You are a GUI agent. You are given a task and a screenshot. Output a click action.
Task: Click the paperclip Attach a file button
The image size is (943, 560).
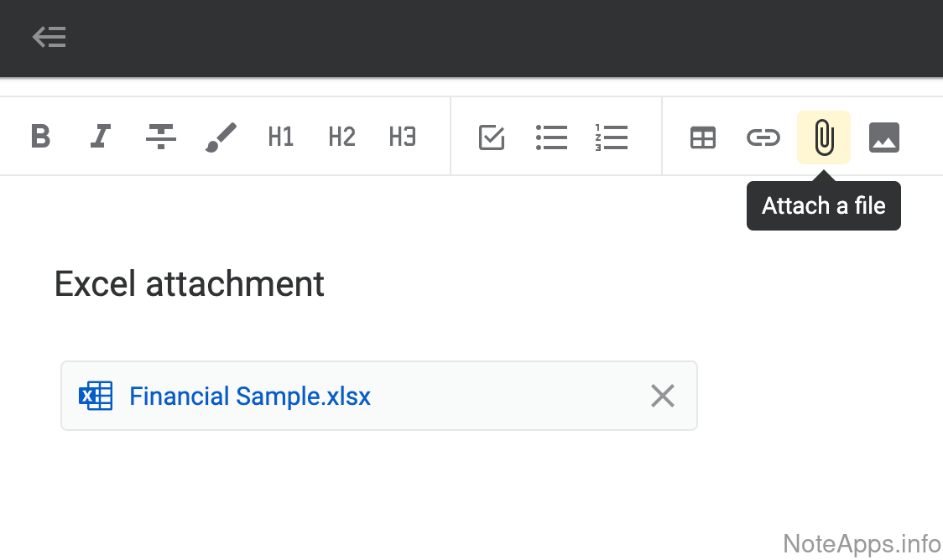[824, 137]
